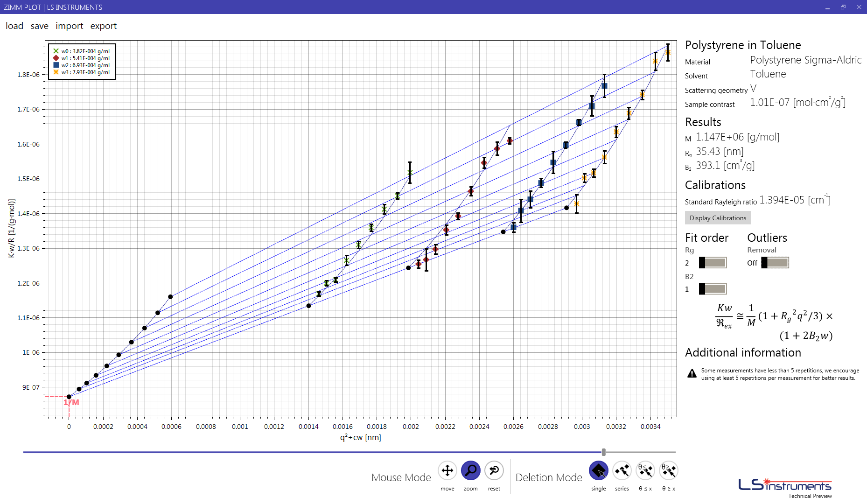Close the Zimm Plot window
The image size is (867, 504).
(859, 7)
